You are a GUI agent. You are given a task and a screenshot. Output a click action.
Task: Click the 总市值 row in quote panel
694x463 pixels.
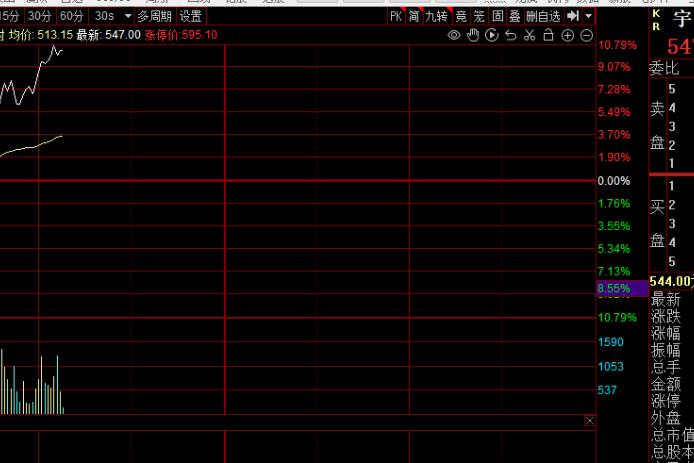click(x=673, y=435)
